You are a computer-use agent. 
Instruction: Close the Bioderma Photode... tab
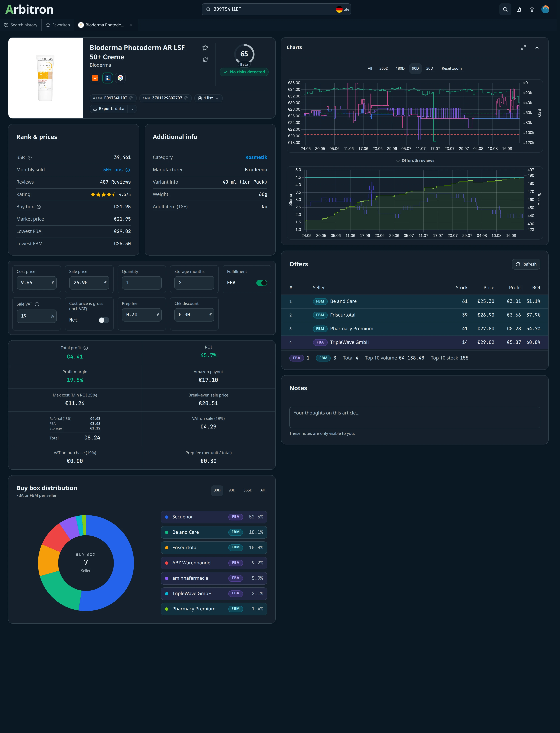[131, 25]
